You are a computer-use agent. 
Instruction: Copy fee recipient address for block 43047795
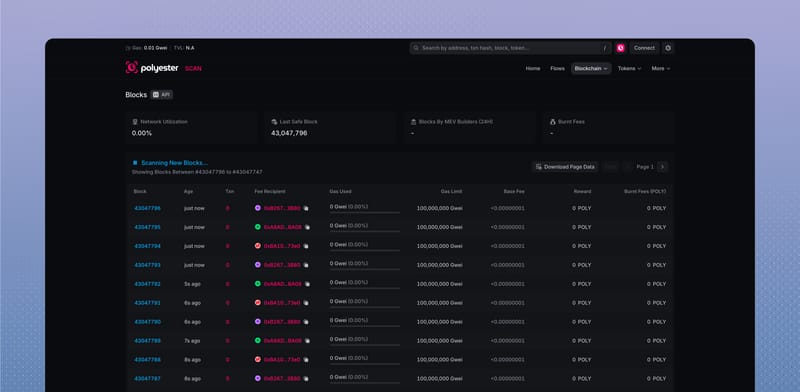click(x=307, y=227)
